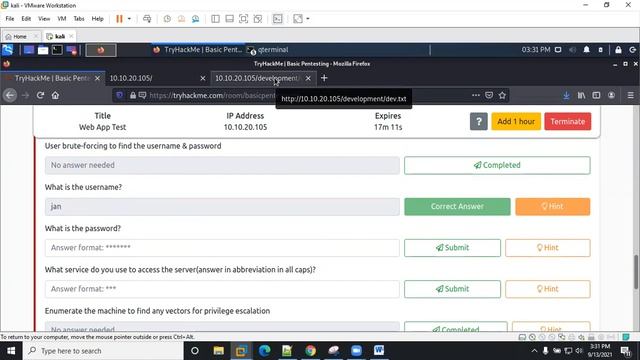Click Windows search box

(x=103, y=351)
